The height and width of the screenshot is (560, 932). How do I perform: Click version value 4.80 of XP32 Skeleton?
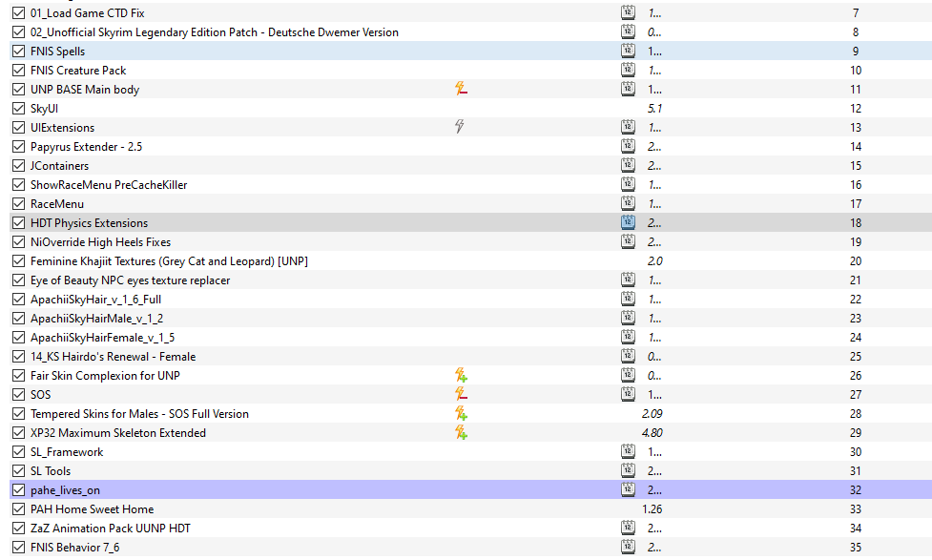pyautogui.click(x=652, y=433)
